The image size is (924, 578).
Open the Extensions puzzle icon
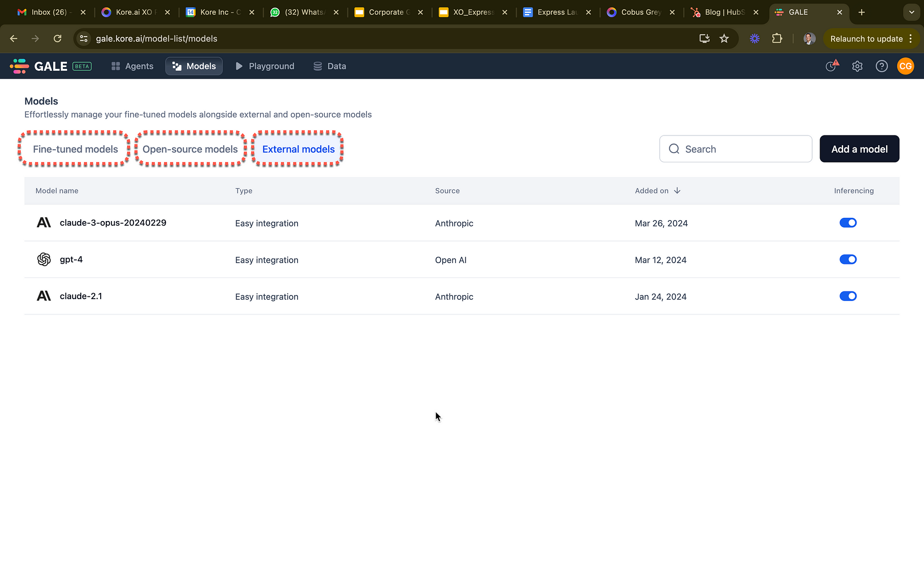[777, 39]
